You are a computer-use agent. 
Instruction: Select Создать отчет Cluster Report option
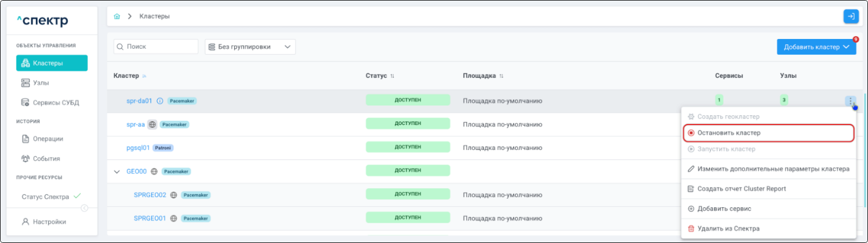tap(741, 189)
